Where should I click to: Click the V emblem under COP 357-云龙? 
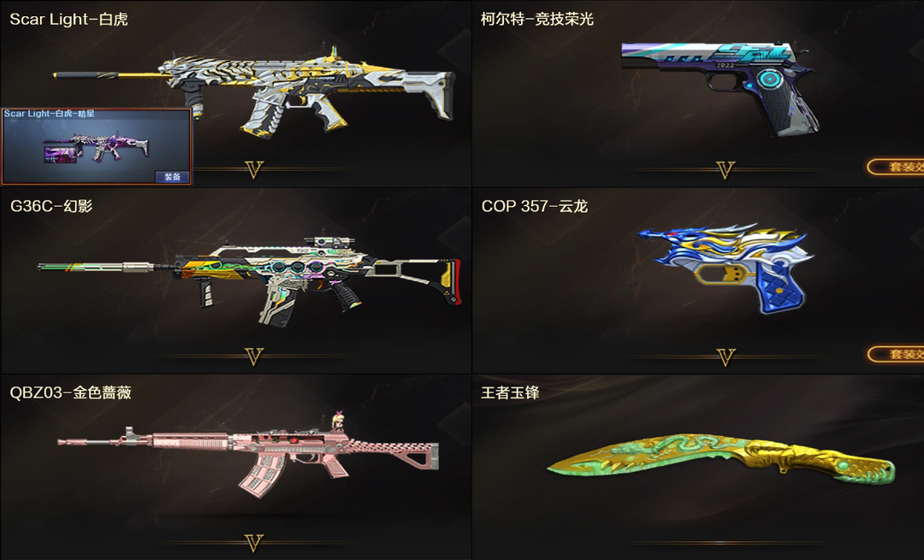(x=726, y=357)
